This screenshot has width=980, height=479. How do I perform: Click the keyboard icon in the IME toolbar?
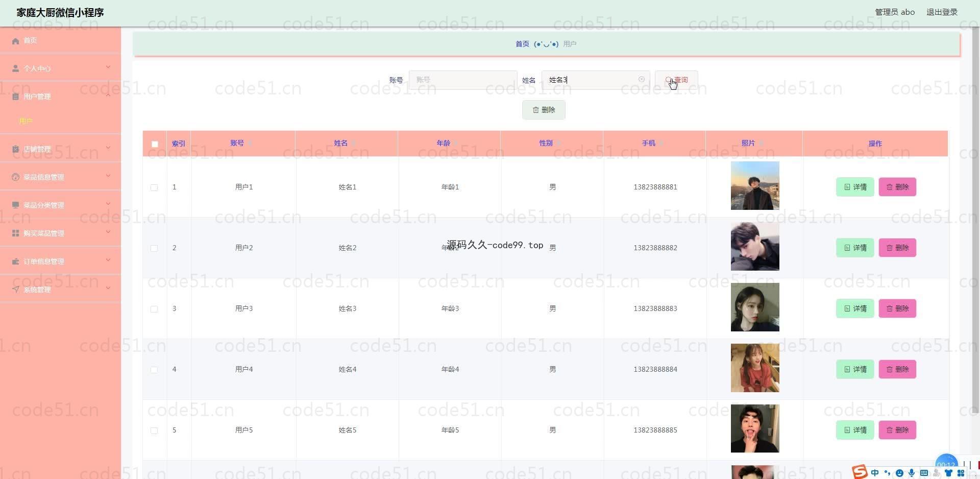pos(924,473)
